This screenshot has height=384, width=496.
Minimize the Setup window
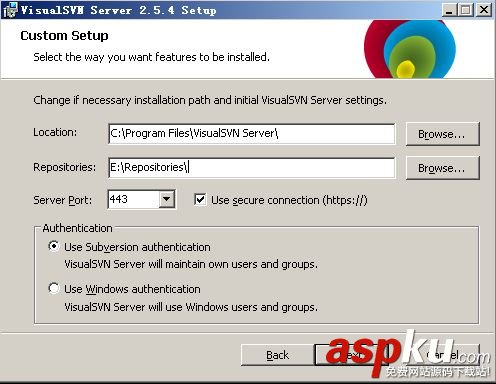449,10
